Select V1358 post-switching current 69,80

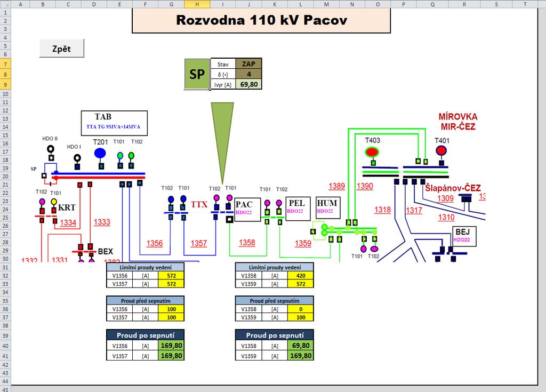(301, 346)
